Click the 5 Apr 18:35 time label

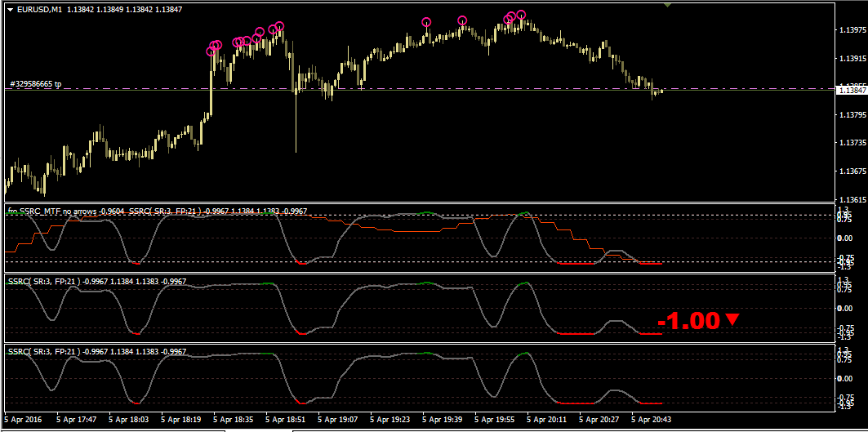234,419
